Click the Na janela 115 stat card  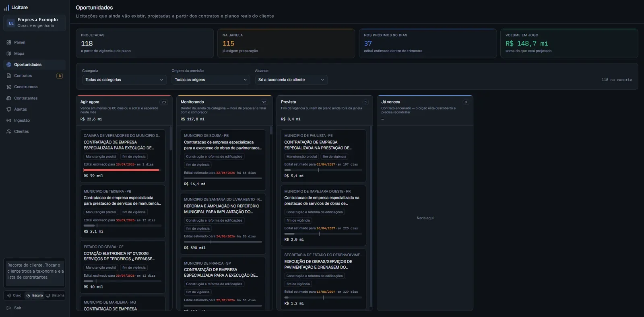(286, 43)
